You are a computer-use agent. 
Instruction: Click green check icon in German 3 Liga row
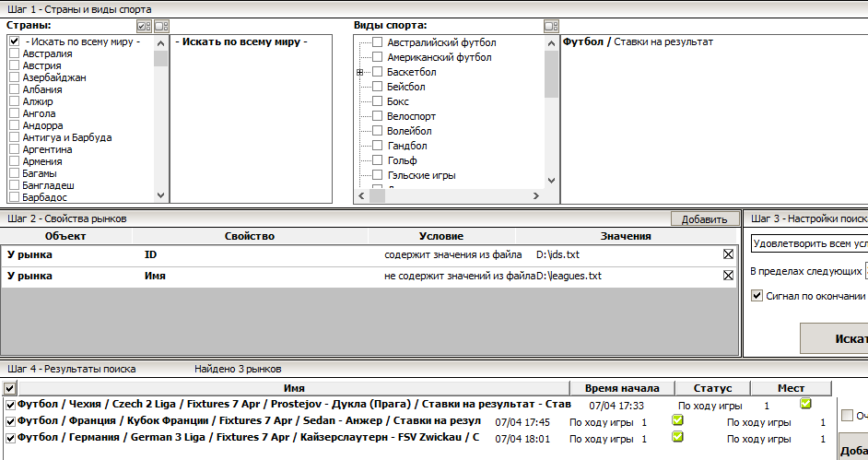tap(677, 437)
